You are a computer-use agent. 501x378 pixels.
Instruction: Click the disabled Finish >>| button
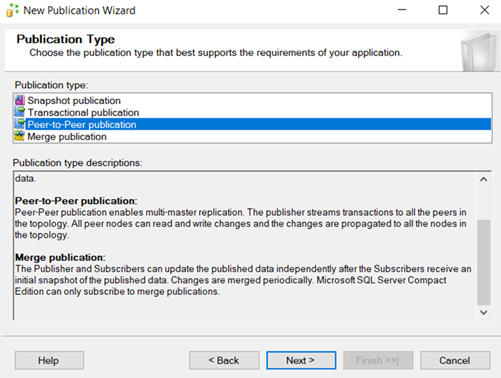(378, 360)
